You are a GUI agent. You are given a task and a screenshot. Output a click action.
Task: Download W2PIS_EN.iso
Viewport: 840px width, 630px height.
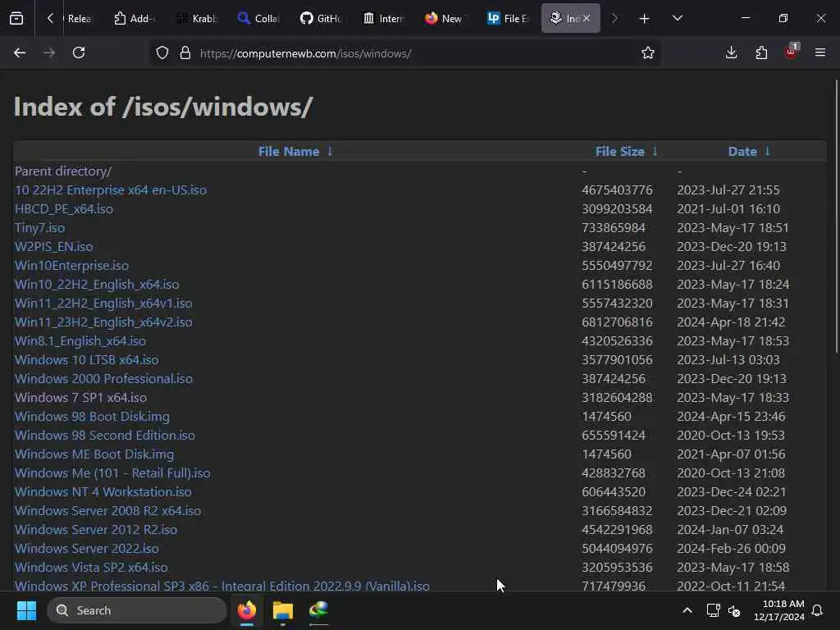click(53, 246)
